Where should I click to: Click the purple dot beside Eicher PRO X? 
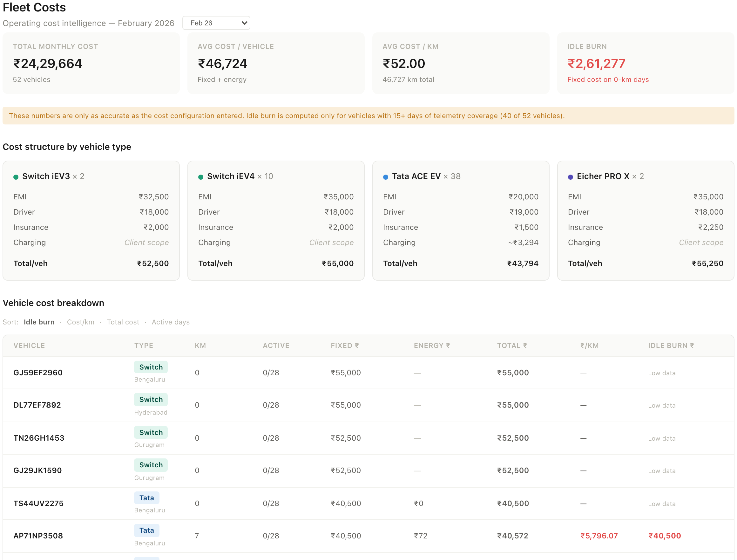pos(571,176)
